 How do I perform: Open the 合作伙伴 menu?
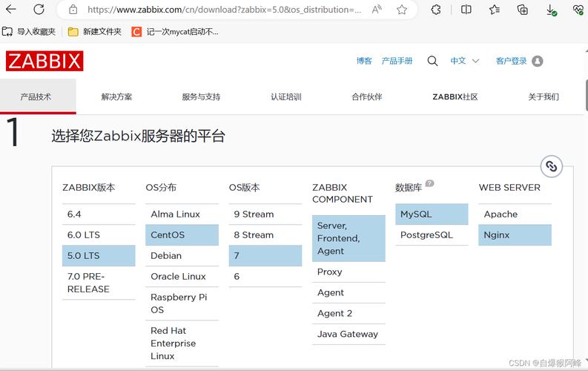click(x=367, y=96)
